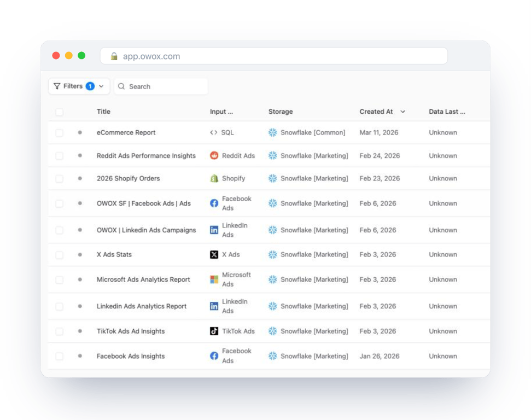531x420 pixels.
Task: Click the blue filter count badge
Action: 90,86
